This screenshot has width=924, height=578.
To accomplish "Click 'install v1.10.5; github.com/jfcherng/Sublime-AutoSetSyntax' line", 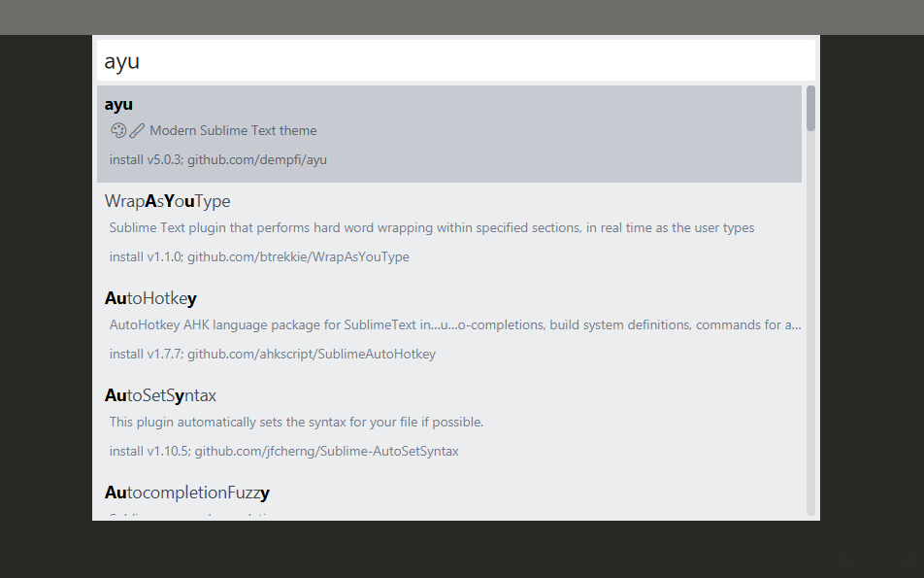I will (284, 451).
